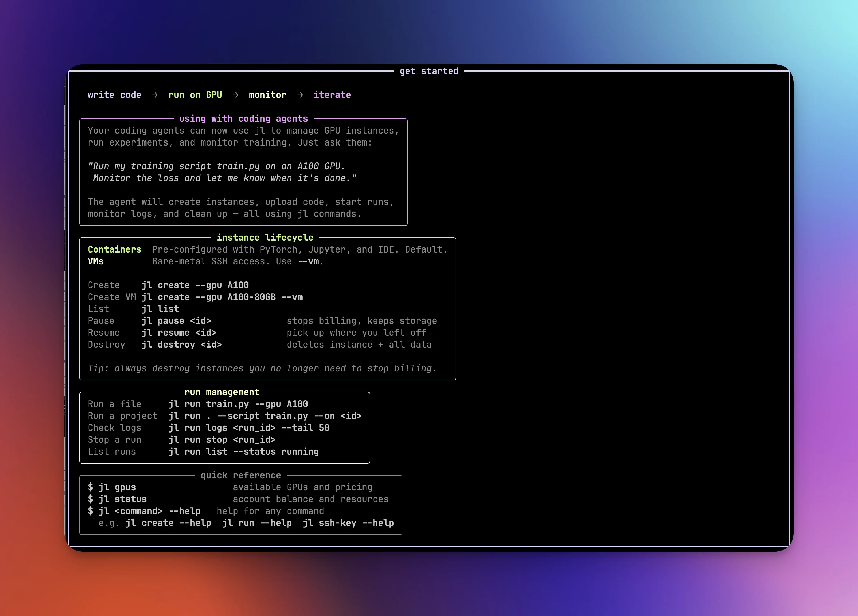Click the "monitor" step label
Image resolution: width=858 pixels, height=616 pixels.
(267, 95)
